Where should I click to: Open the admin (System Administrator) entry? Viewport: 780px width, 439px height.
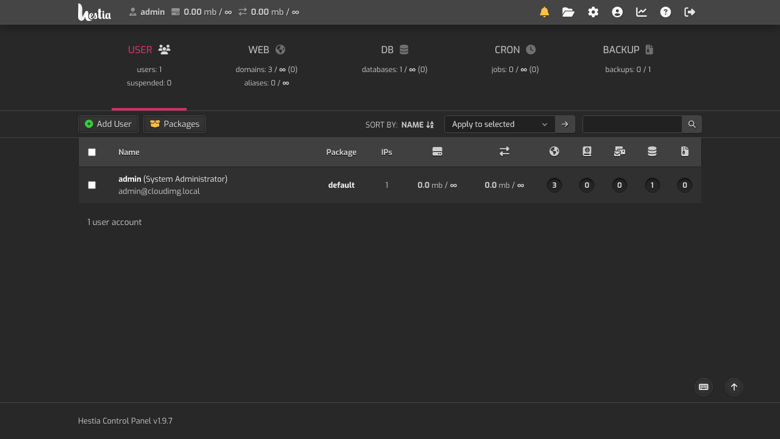click(x=173, y=179)
